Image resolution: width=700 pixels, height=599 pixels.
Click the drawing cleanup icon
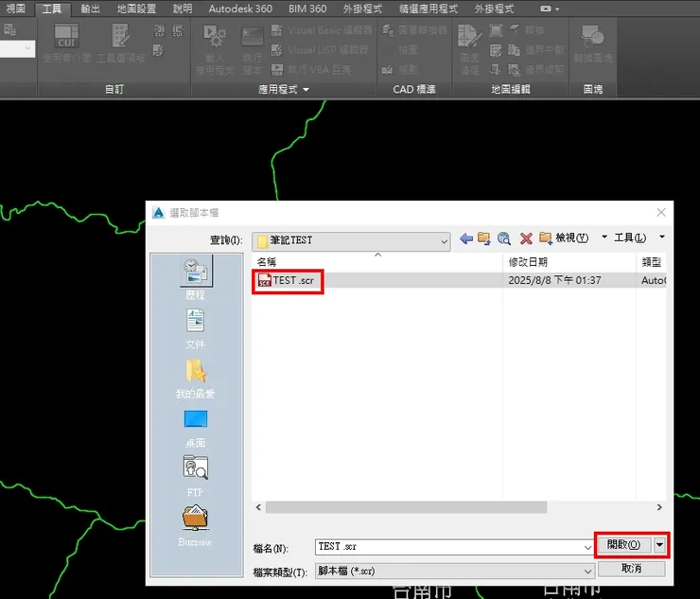pyautogui.click(x=469, y=49)
